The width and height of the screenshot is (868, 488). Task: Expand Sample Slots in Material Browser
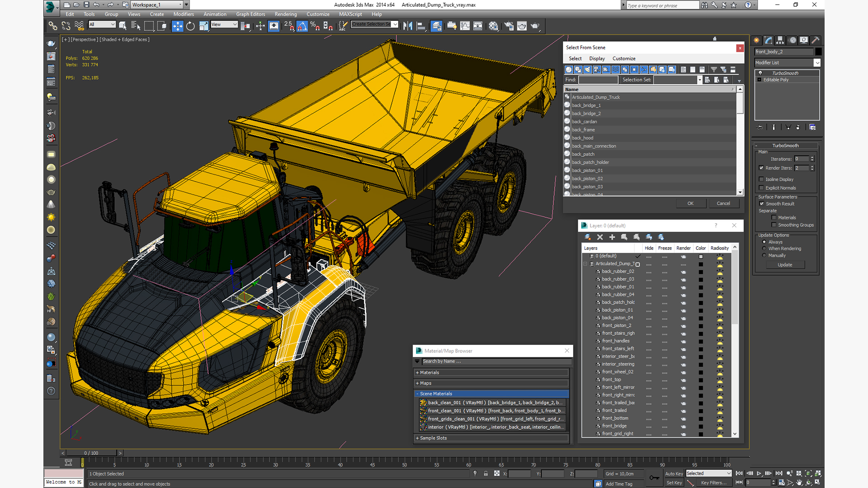491,438
